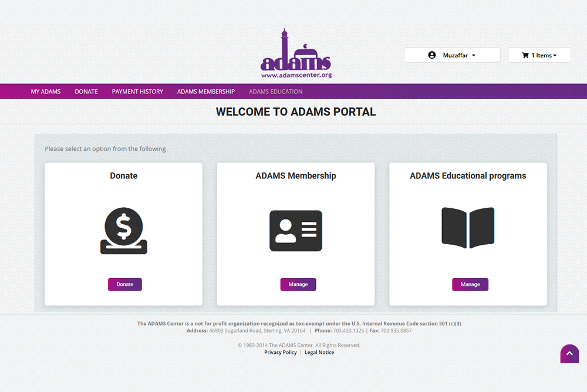This screenshot has width=587, height=392.
Task: Click the purple Donate button
Action: 124,284
